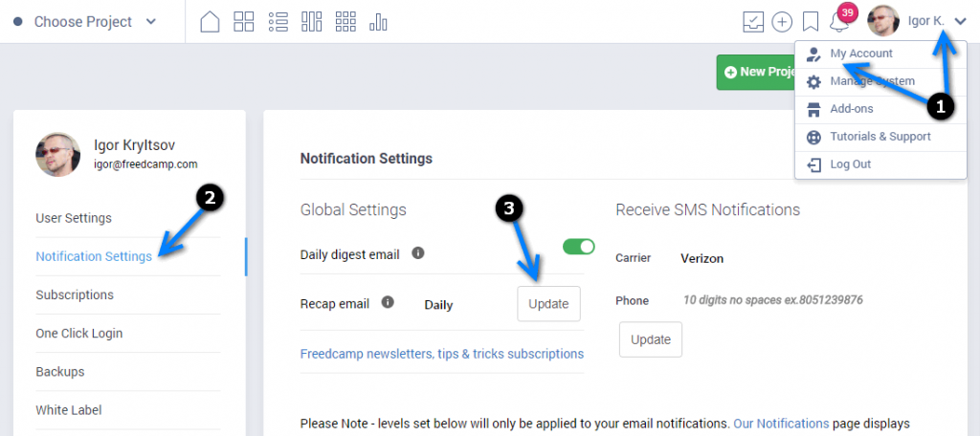Click the Add-ons store icon
The image size is (980, 436).
[813, 110]
